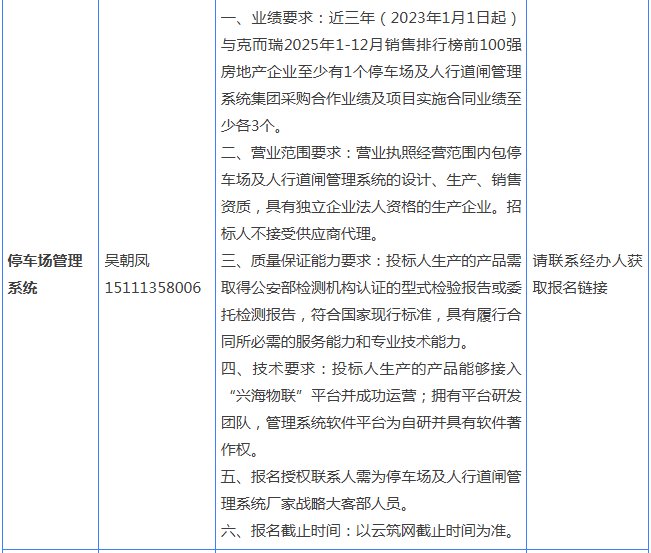Click the 四、技术要求 line
The height and width of the screenshot is (553, 651).
[x=371, y=369]
